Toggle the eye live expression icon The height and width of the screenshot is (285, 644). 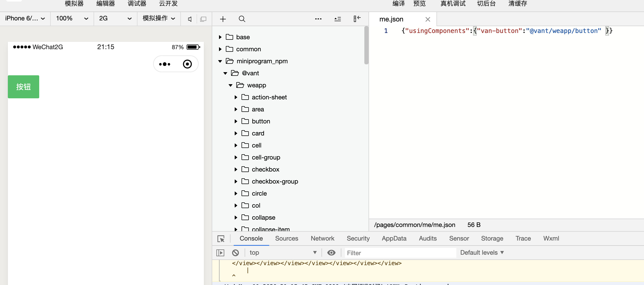pos(331,253)
